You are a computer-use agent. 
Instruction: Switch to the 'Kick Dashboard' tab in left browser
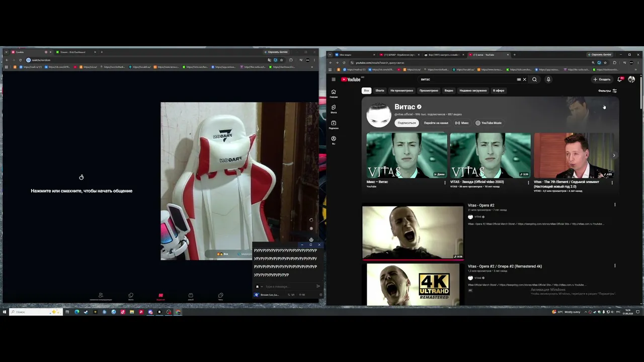[x=76, y=52]
